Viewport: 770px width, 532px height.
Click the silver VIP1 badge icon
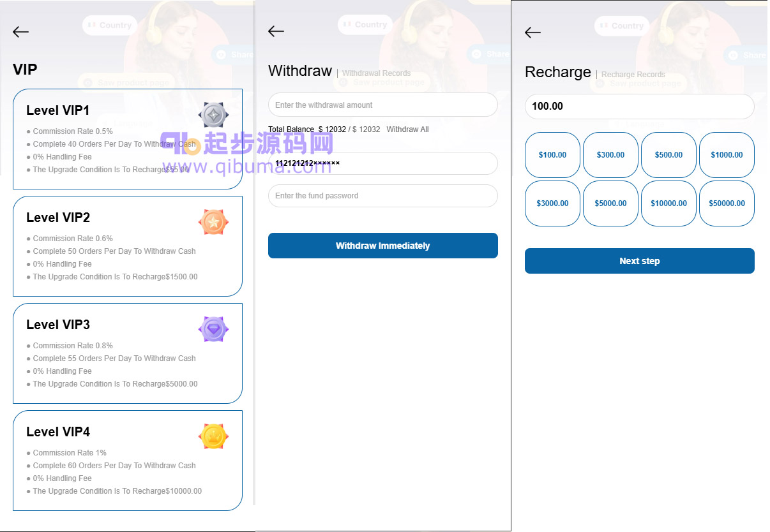(x=213, y=115)
